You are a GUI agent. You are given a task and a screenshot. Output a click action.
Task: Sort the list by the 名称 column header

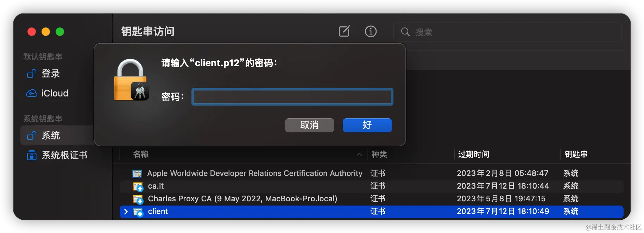tap(141, 154)
